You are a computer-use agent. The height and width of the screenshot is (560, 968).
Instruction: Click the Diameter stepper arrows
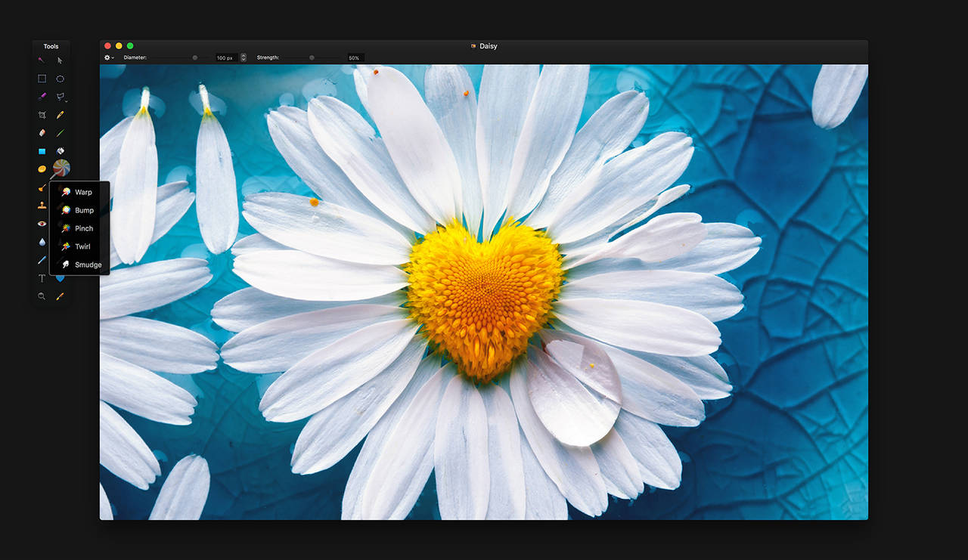pyautogui.click(x=244, y=57)
